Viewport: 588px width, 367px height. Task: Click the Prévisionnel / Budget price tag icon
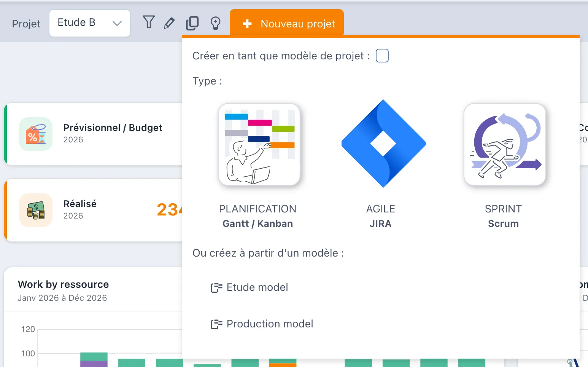point(36,134)
